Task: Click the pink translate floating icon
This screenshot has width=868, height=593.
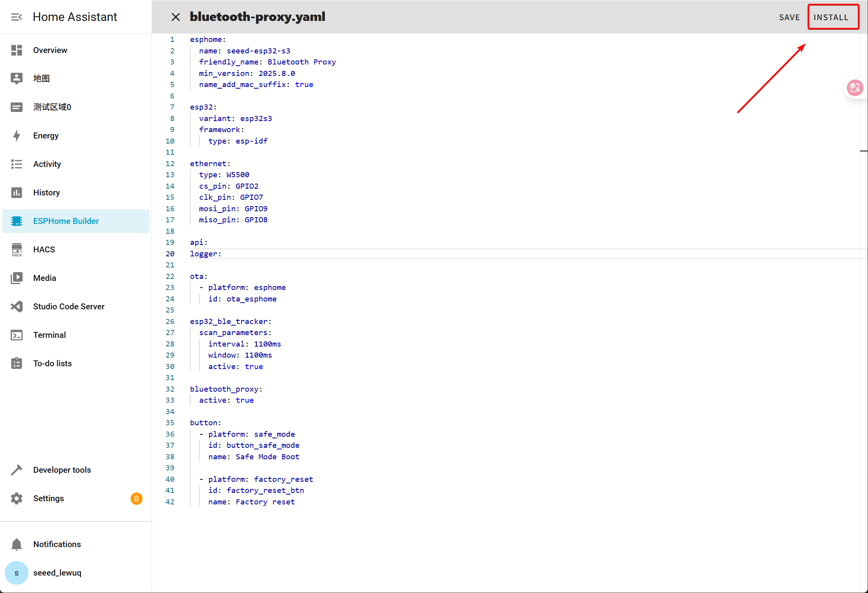Action: click(x=855, y=88)
